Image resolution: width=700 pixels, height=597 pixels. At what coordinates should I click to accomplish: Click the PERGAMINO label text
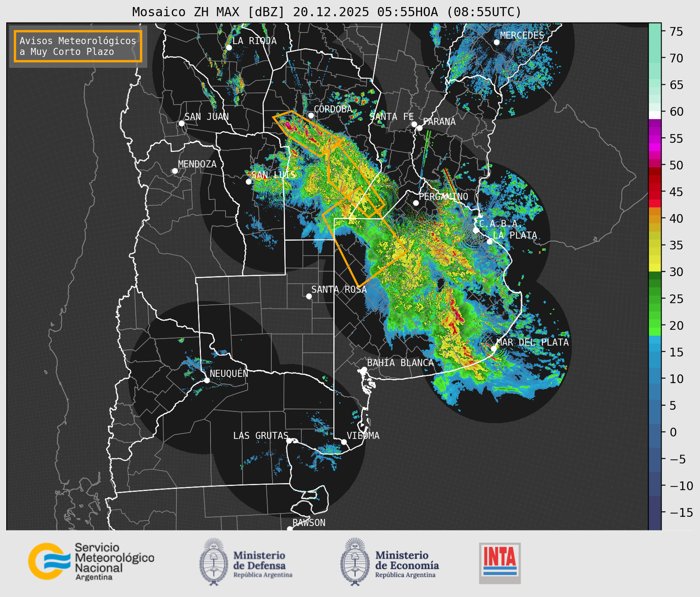444,196
